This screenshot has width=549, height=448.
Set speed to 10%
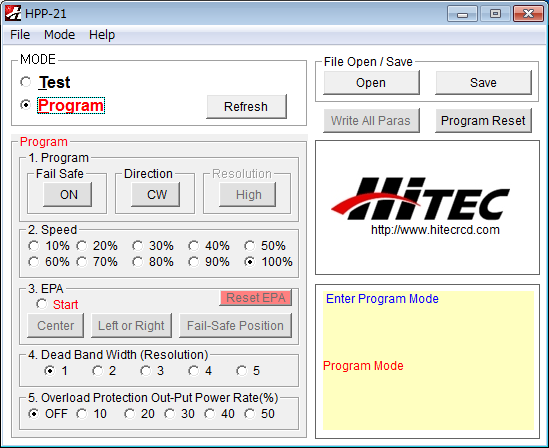[x=34, y=246]
